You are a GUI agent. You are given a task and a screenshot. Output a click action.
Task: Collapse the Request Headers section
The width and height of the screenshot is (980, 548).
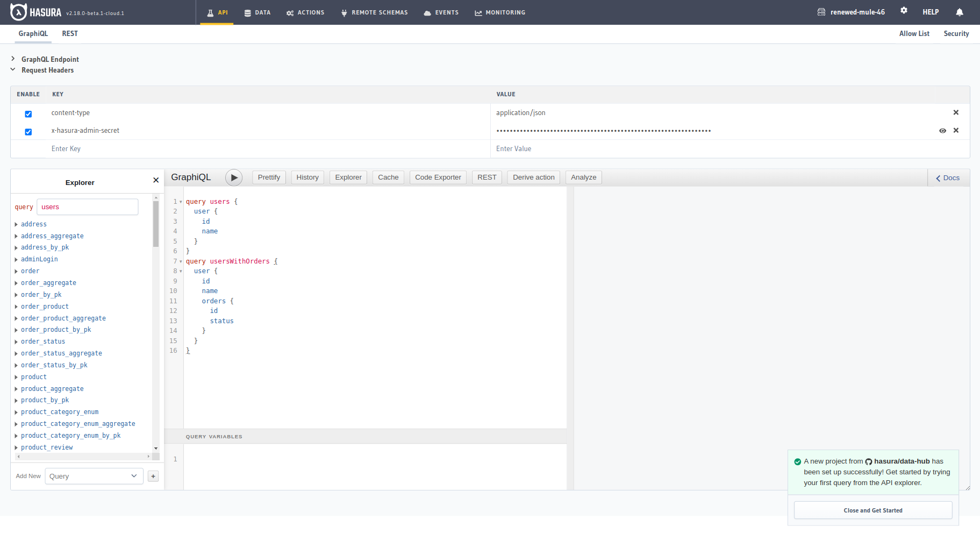(x=13, y=69)
